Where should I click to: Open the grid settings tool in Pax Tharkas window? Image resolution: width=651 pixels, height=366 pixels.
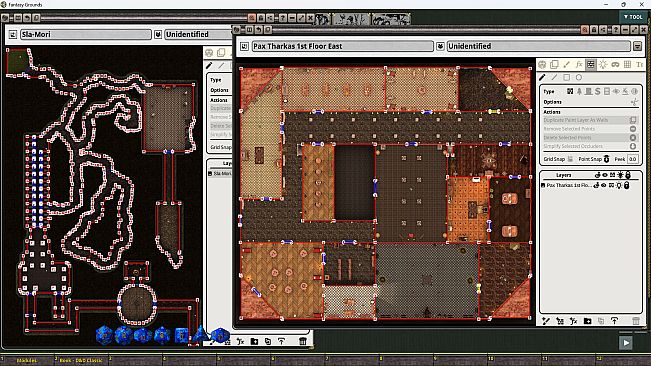[627, 64]
